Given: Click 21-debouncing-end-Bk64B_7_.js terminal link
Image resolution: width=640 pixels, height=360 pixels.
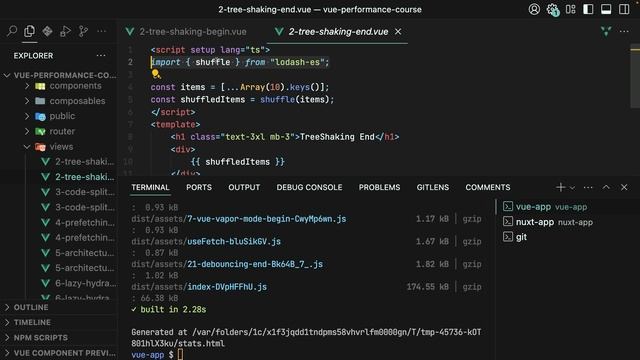Looking at the screenshot, I should pos(255,264).
